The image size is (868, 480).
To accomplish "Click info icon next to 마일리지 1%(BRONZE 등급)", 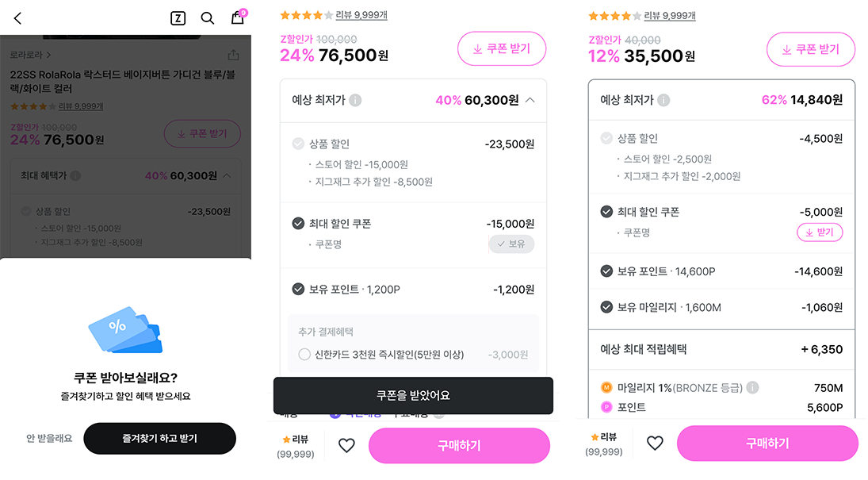I will tap(752, 388).
